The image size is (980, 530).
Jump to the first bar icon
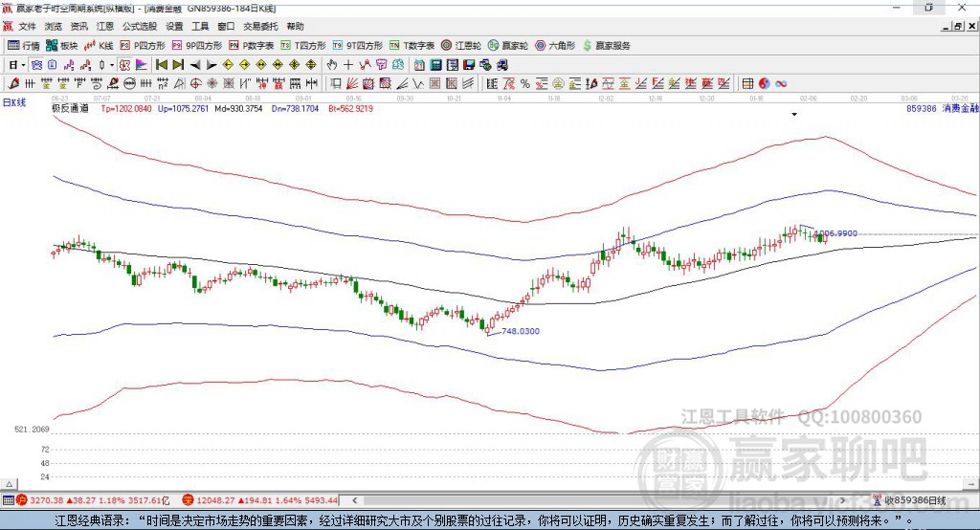pyautogui.click(x=162, y=65)
